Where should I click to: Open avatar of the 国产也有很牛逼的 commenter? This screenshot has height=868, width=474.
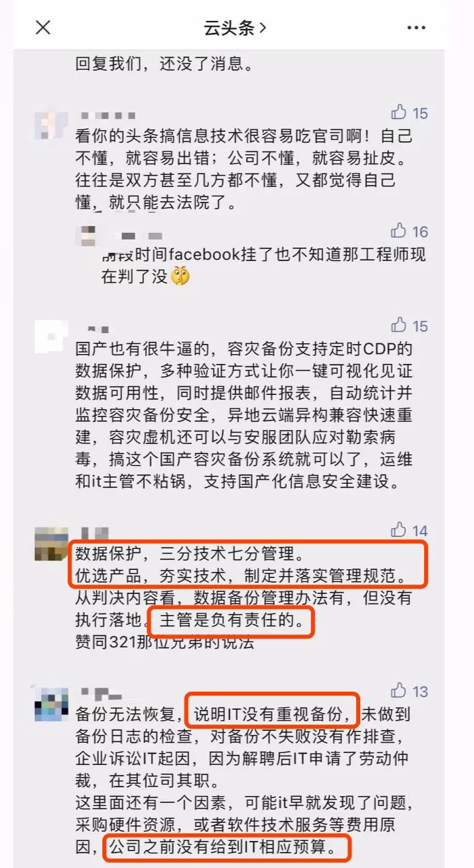click(51, 337)
